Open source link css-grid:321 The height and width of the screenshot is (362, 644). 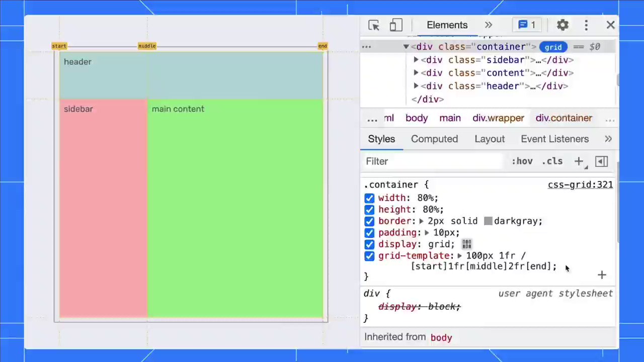click(580, 185)
